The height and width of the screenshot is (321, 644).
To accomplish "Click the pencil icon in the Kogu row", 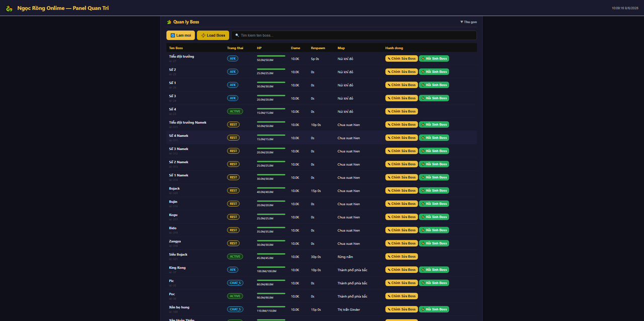I will click(x=389, y=217).
